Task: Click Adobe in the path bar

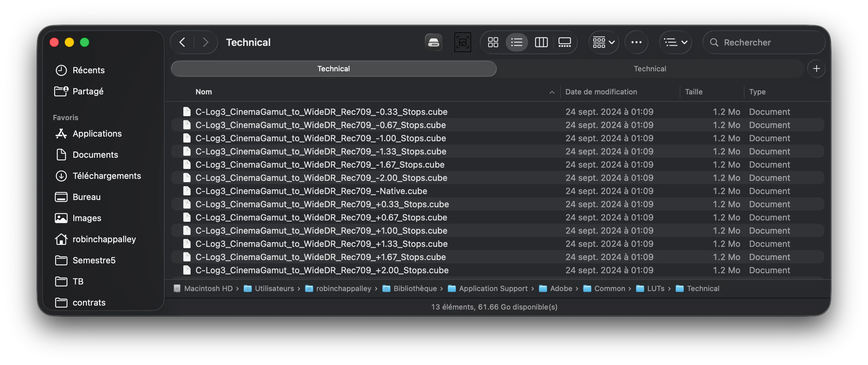Action: click(556, 288)
